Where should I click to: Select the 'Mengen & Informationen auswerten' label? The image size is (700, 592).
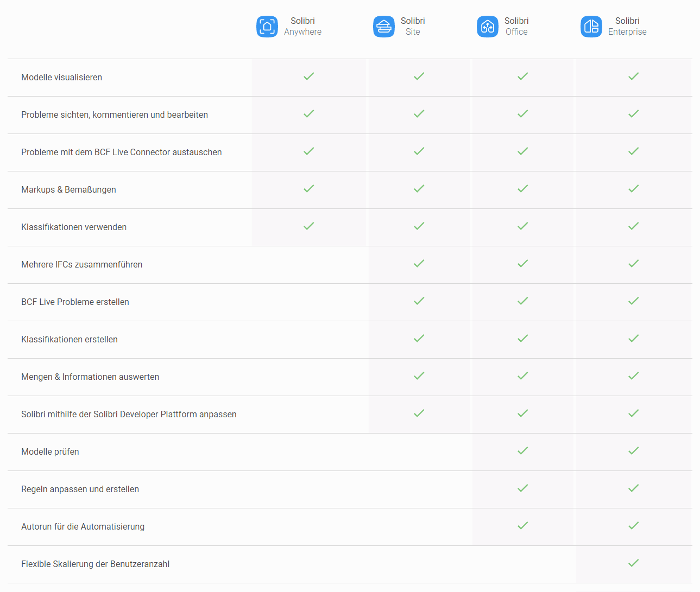[x=90, y=377]
